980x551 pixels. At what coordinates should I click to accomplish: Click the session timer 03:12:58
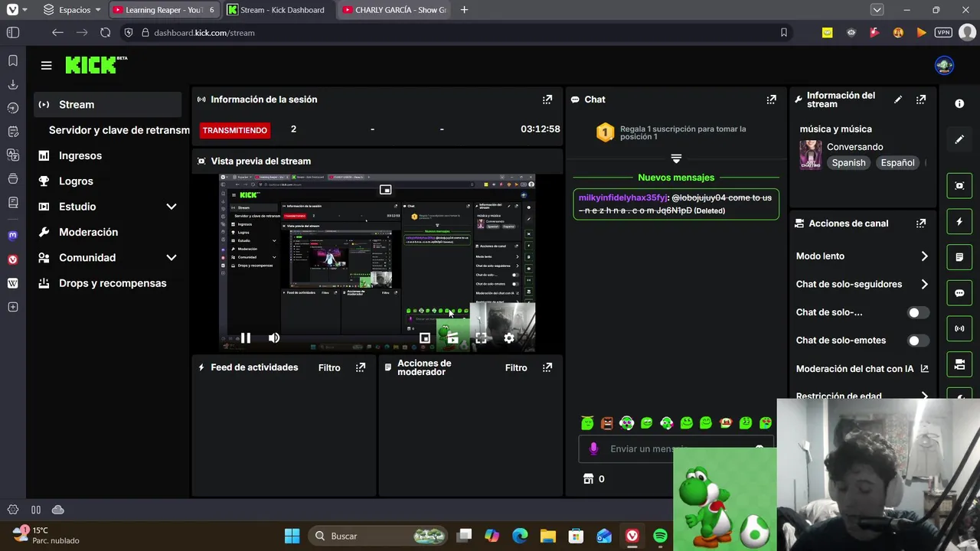[x=541, y=129]
